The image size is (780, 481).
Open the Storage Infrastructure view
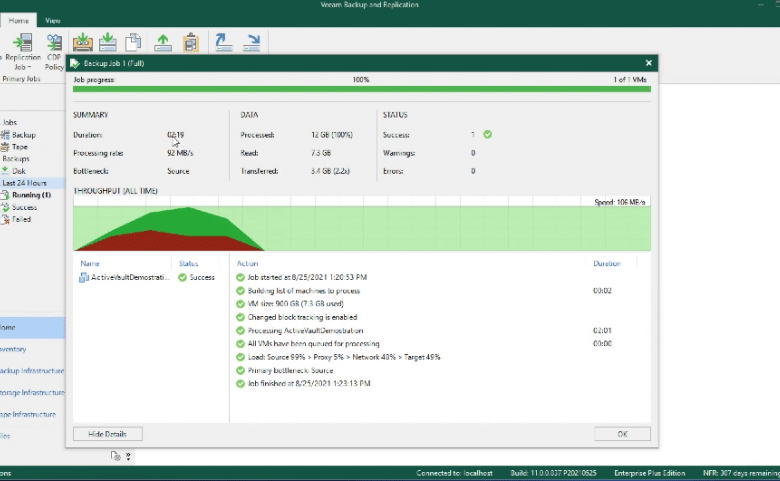pos(32,392)
